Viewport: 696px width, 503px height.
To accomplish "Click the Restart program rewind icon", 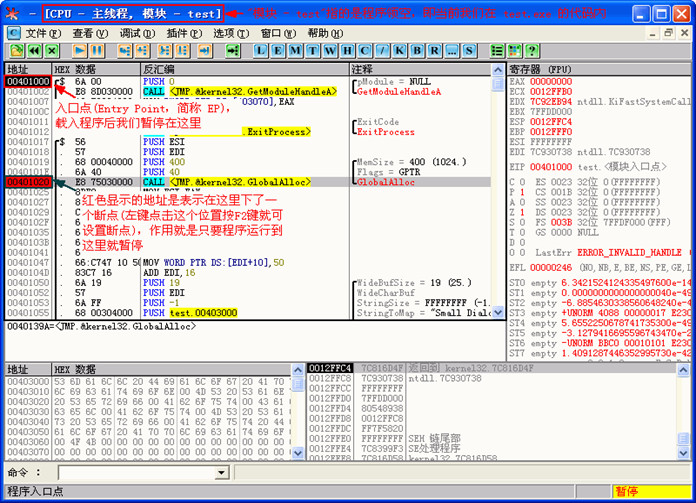I will pyautogui.click(x=35, y=51).
